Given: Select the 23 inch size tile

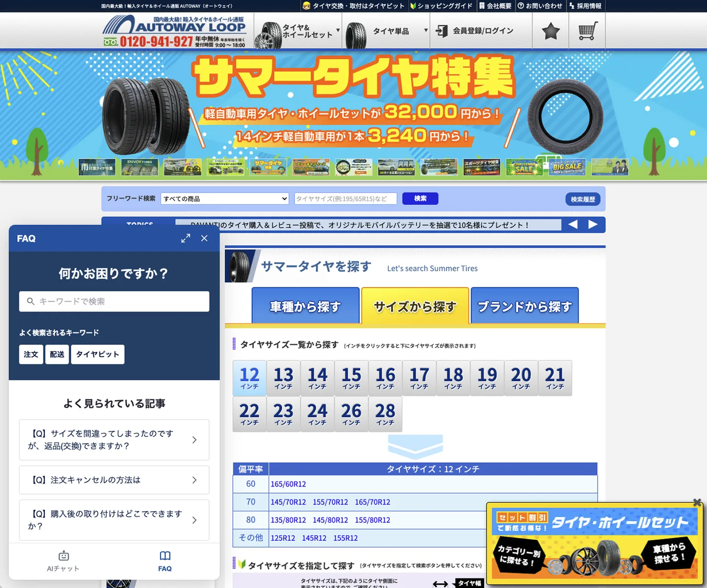Looking at the screenshot, I should 283,414.
